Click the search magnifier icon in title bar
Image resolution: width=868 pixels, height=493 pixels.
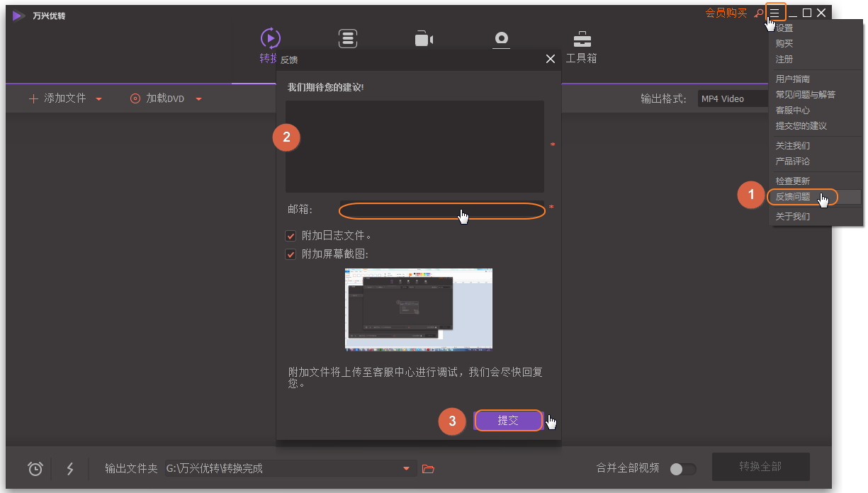click(757, 13)
